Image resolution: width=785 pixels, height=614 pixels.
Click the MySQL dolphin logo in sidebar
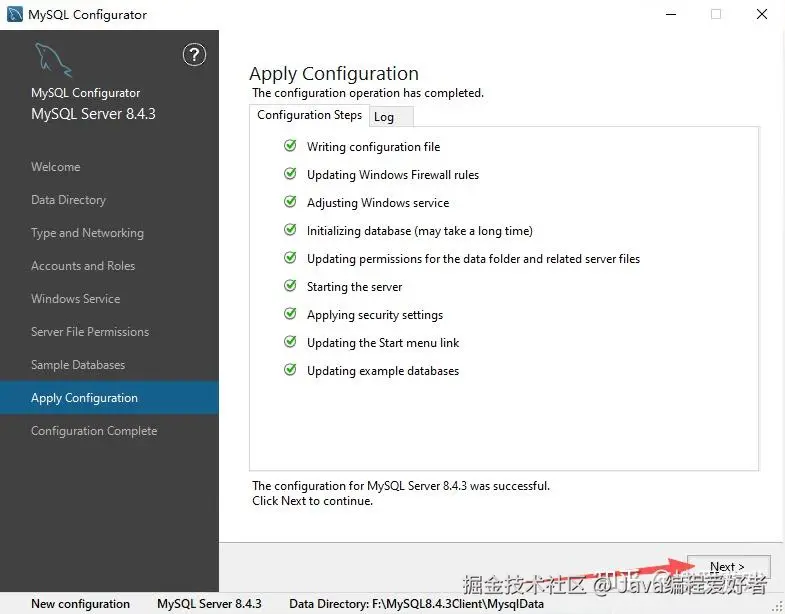(54, 60)
